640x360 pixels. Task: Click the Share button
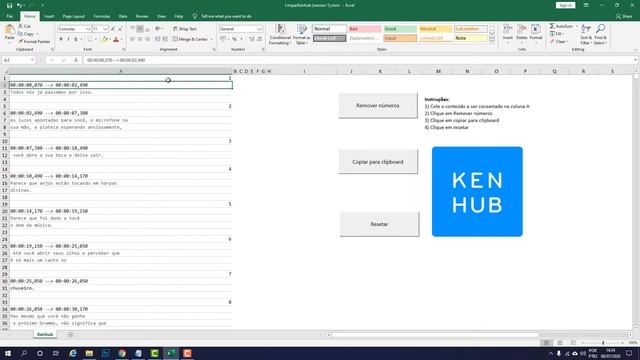click(624, 16)
